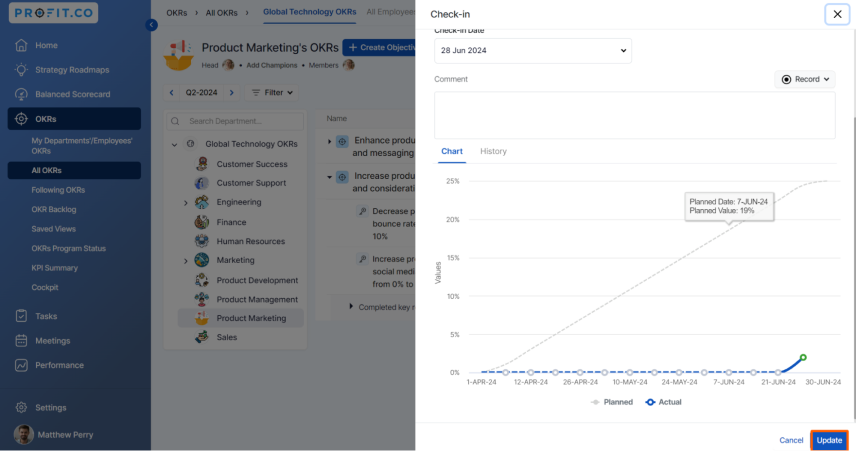Toggle the Planned series in chart legend
856x451 pixels.
[x=612, y=402]
